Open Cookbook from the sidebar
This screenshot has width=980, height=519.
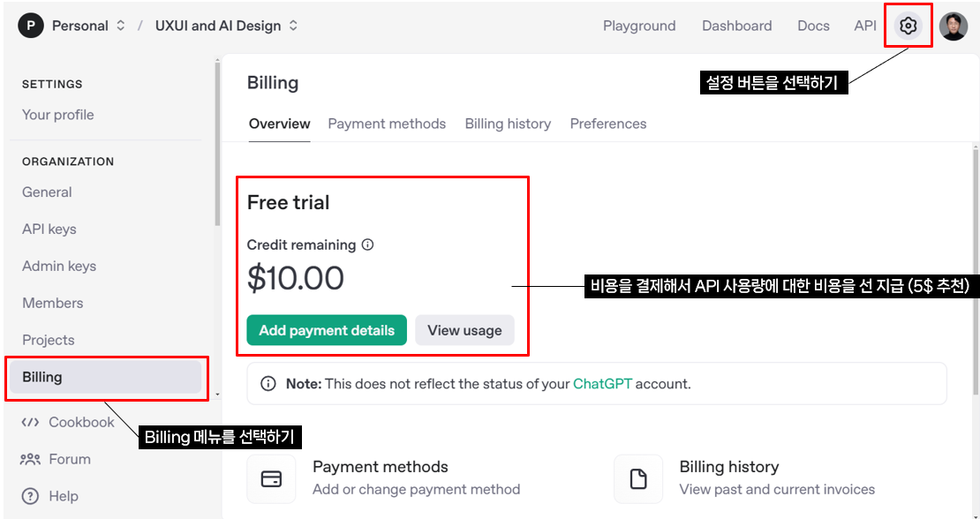tap(67, 422)
